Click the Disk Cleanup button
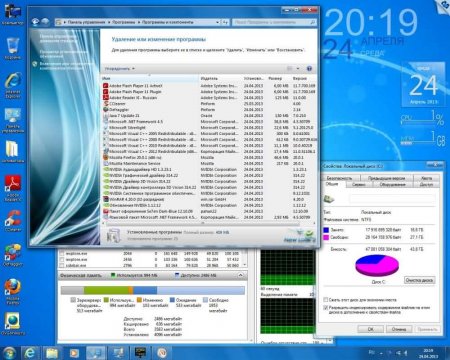Screen dimensions: 450x360 pos(419,280)
